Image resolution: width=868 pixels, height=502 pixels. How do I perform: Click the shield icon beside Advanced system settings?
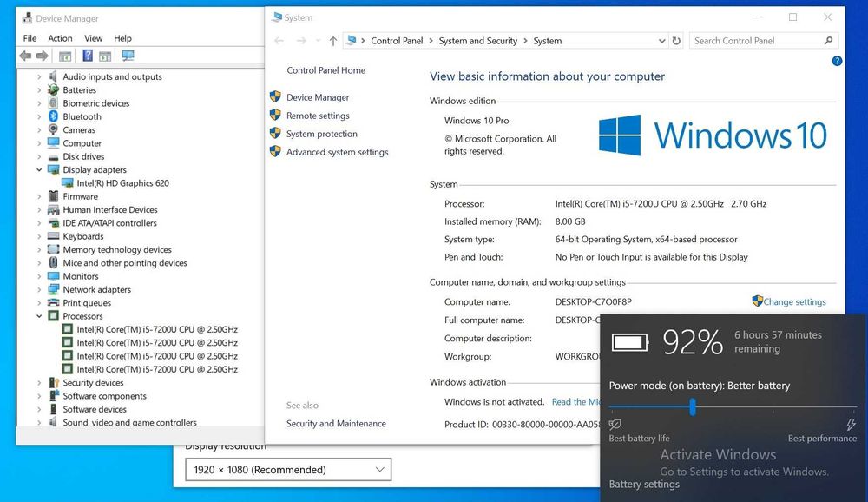[x=275, y=151]
